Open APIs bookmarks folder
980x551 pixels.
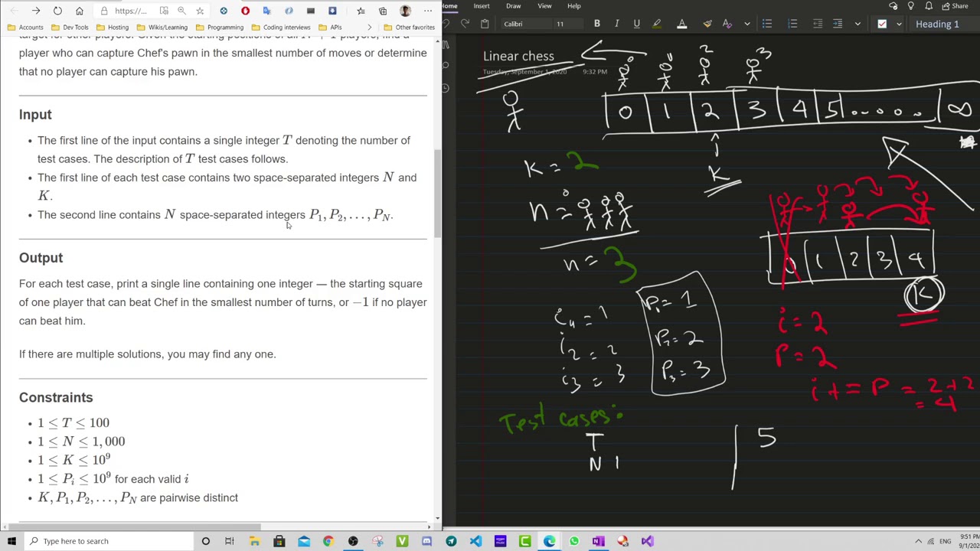(x=332, y=28)
